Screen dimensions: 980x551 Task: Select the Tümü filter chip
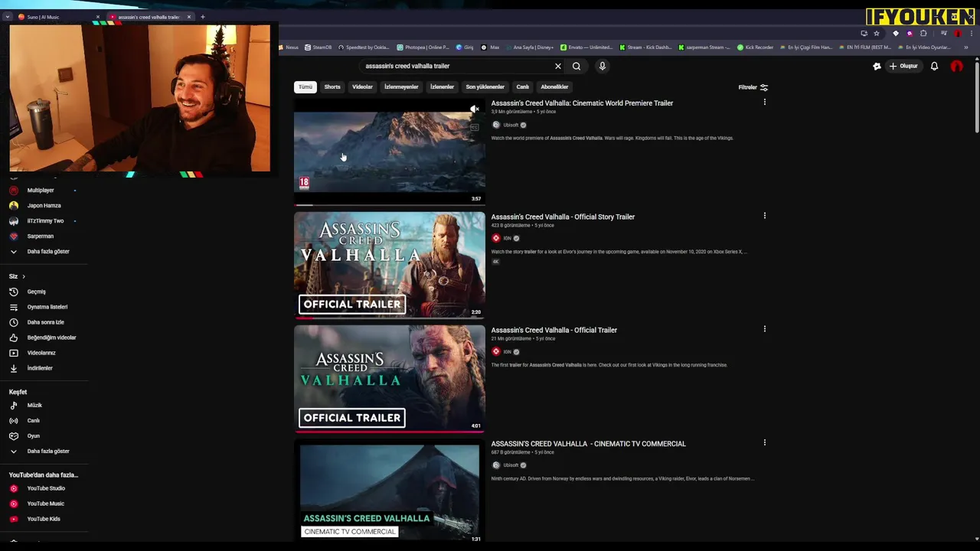point(305,87)
